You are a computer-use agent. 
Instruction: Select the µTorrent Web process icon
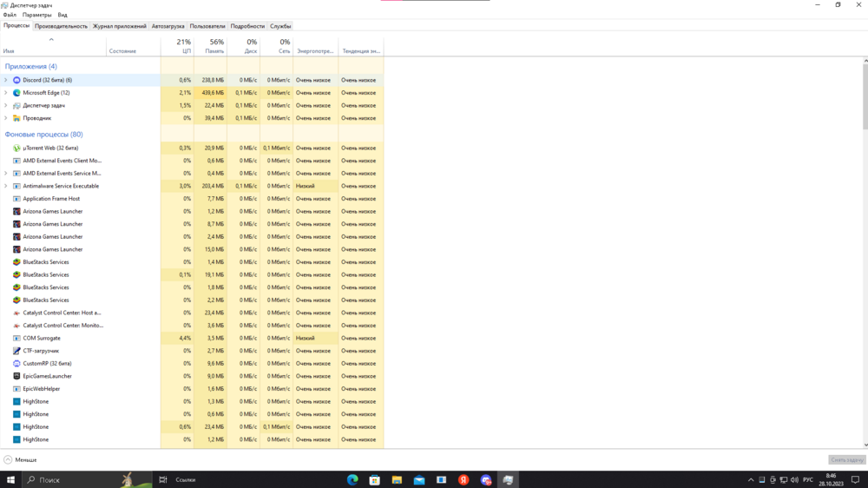pyautogui.click(x=16, y=148)
